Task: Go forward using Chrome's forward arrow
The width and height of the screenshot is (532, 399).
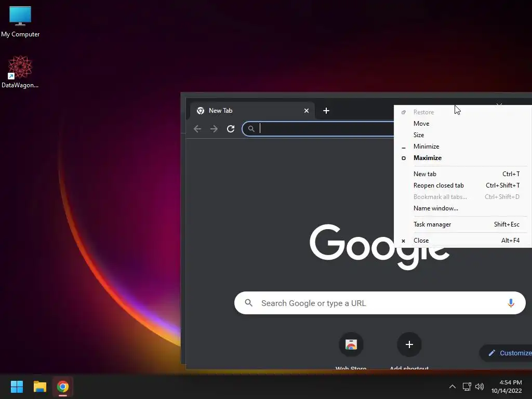Action: 214,129
